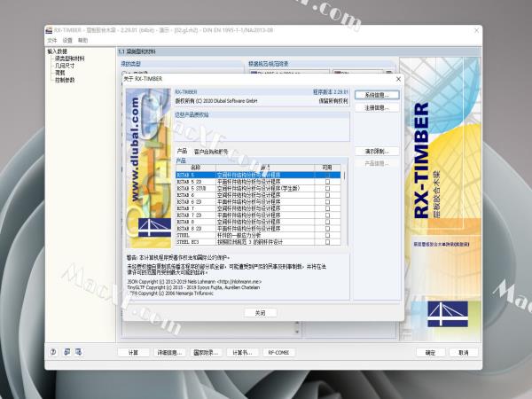This screenshot has height=399, width=532.
Task: Select the RSTAB 8 2D name cell
Action: coord(196,229)
